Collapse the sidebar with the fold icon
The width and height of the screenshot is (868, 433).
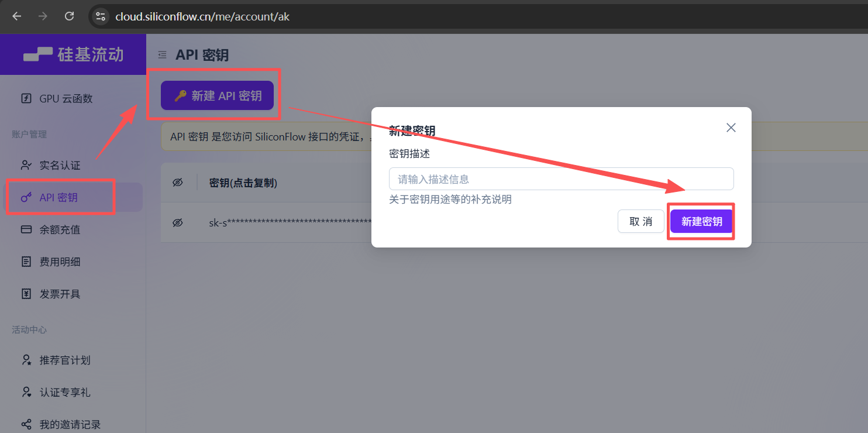[x=162, y=55]
